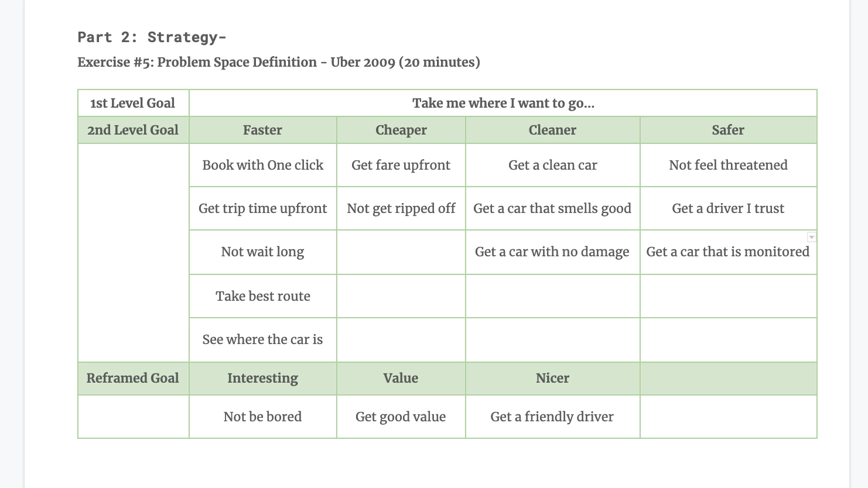Select 'Get a car that is monitored' cell
Image resolution: width=868 pixels, height=488 pixels.
[x=729, y=252]
